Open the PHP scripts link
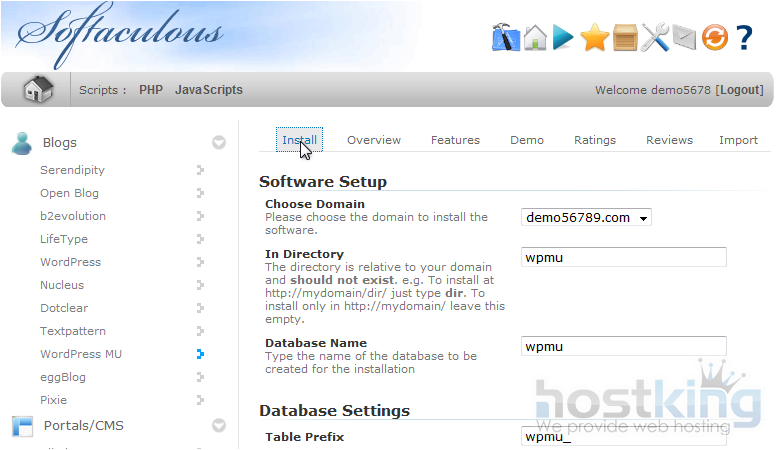The image size is (776, 450). coord(151,90)
